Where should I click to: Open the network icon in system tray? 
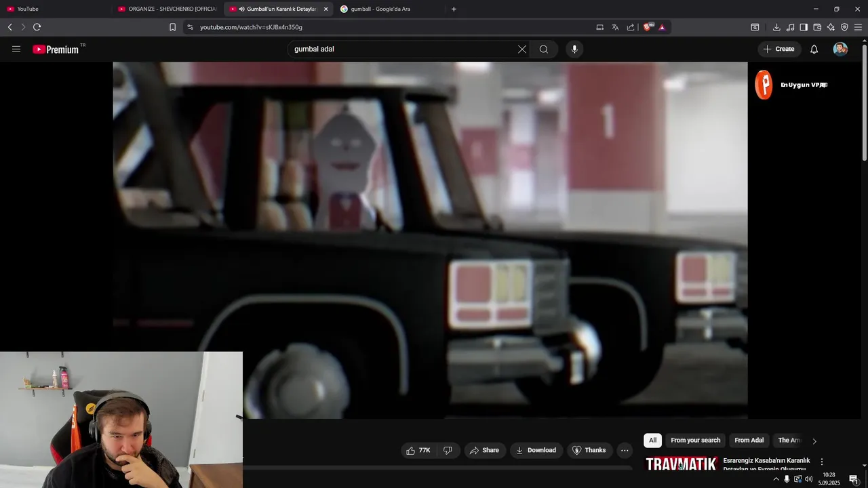click(x=797, y=479)
